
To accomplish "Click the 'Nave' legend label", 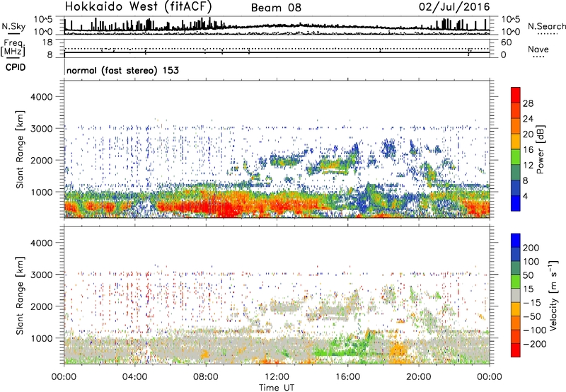I will 538,49.
